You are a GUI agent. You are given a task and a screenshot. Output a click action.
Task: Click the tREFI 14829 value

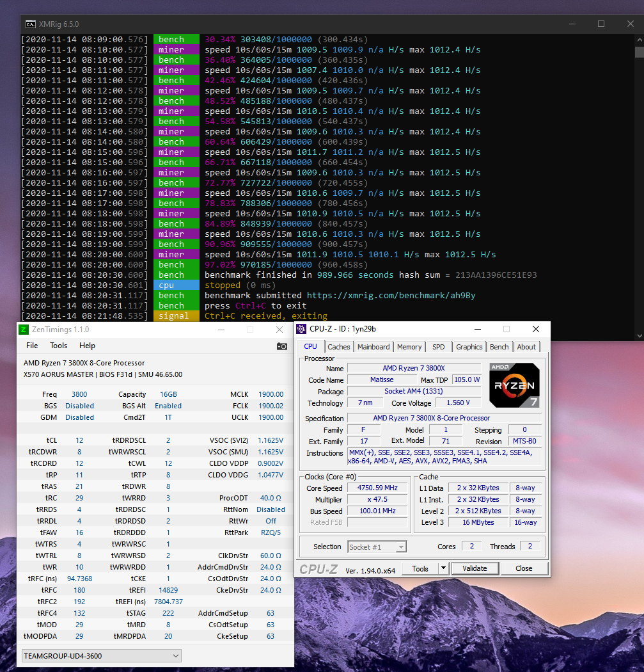(x=168, y=590)
